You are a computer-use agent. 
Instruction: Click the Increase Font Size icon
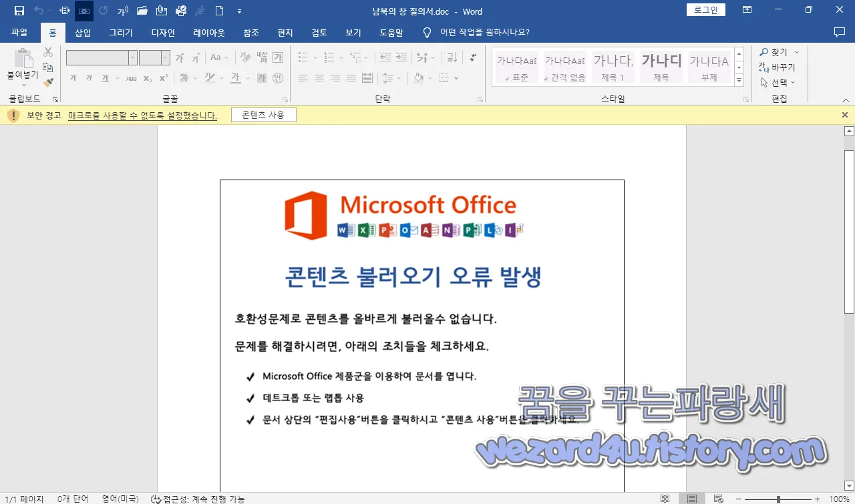[x=180, y=58]
